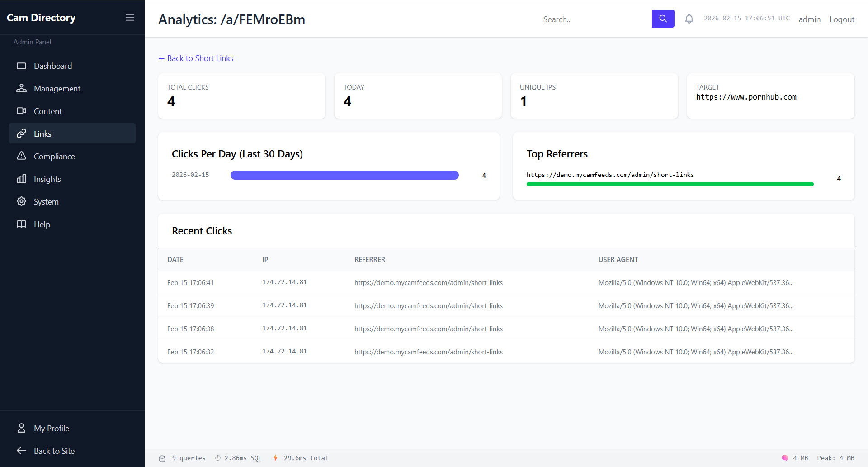Screen dimensions: 868x467
Task: Expand the Links menu in sidebar
Action: tap(42, 134)
